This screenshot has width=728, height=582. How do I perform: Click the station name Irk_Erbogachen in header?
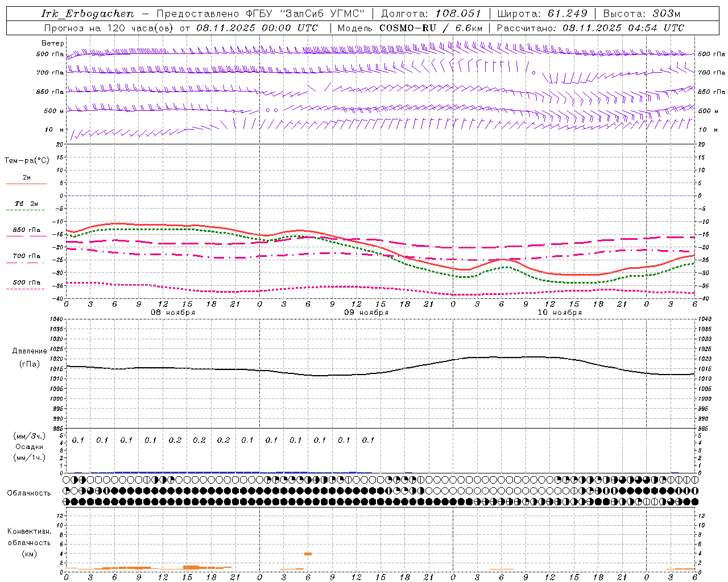click(x=88, y=14)
